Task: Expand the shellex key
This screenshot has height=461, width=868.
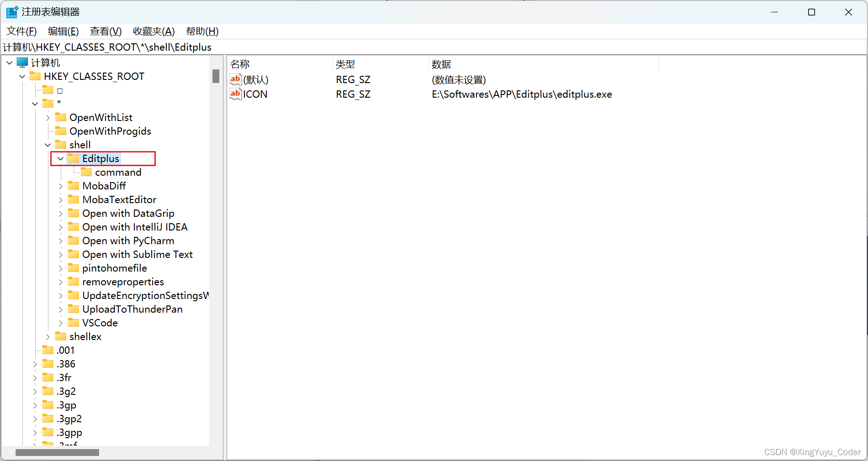Action: click(48, 337)
